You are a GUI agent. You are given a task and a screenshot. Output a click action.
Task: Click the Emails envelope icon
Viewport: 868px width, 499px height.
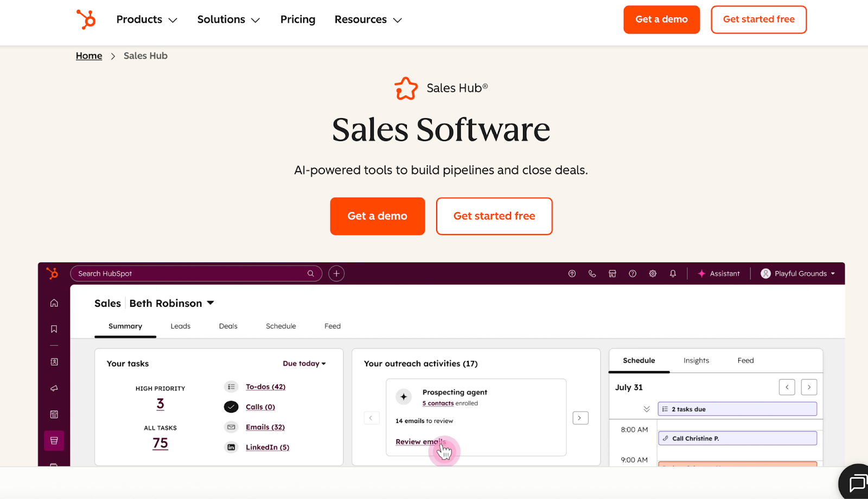231,427
